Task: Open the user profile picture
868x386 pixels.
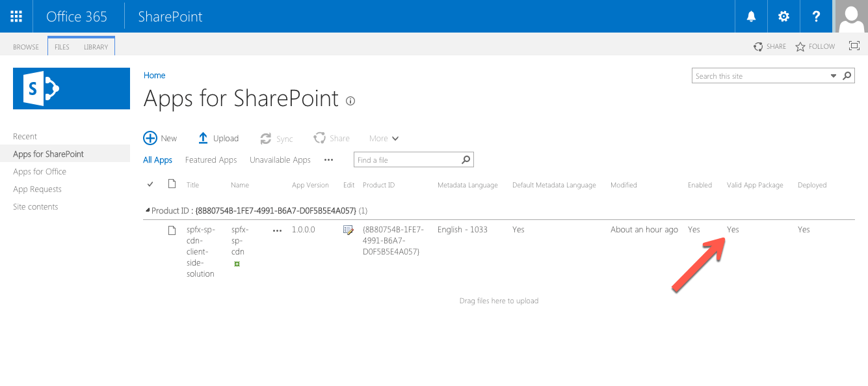Action: click(851, 16)
